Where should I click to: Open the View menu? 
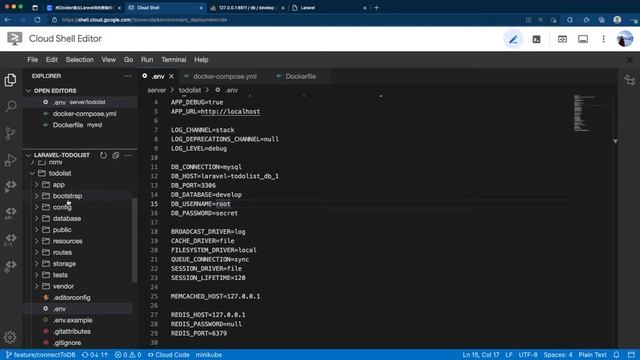pos(109,60)
